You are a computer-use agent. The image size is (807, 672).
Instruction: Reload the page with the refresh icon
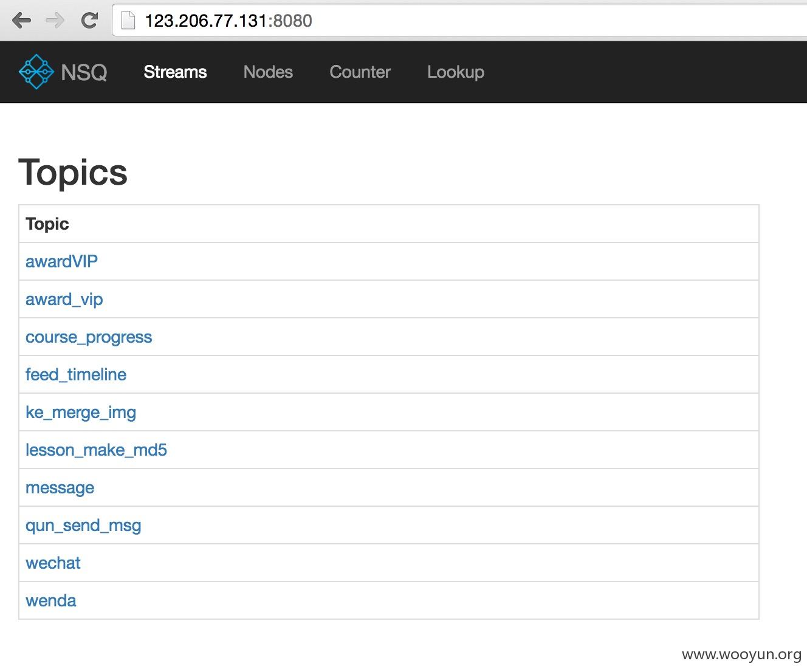tap(89, 21)
